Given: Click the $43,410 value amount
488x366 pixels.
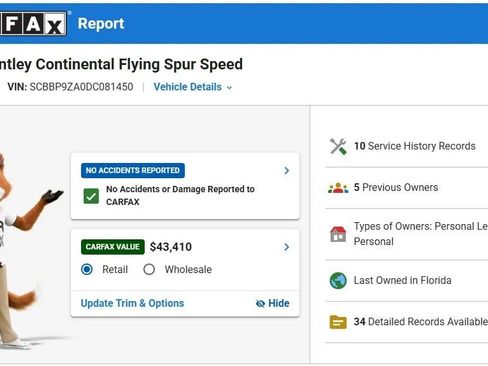Looking at the screenshot, I should point(171,247).
